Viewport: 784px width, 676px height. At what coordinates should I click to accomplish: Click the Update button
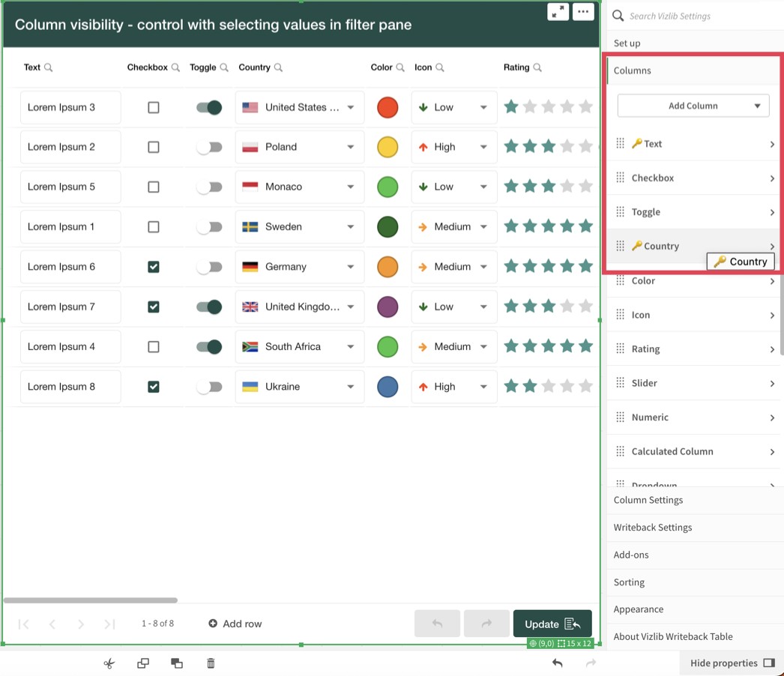pyautogui.click(x=552, y=624)
